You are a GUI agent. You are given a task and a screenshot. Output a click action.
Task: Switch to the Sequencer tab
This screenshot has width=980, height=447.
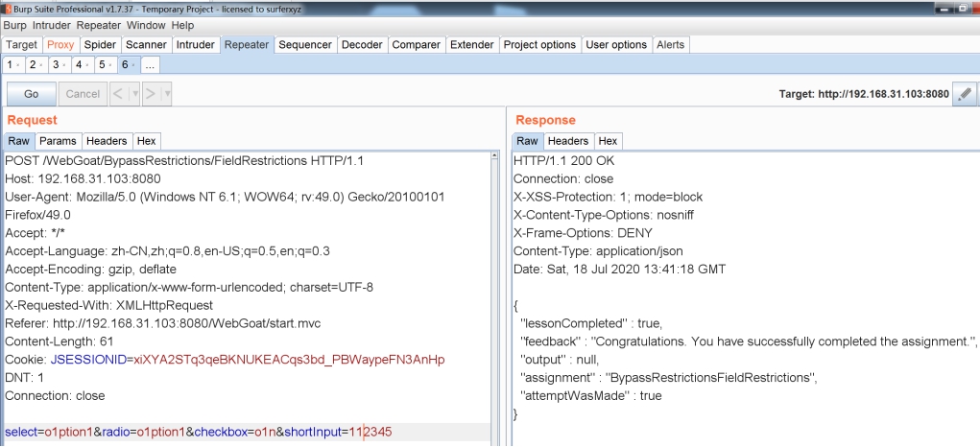tap(305, 45)
